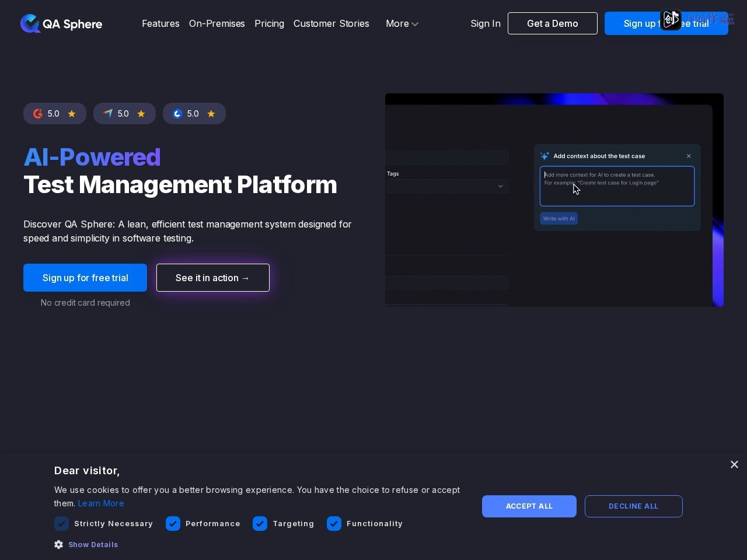Click the AI sparkle icon in preview
Image resolution: width=747 pixels, height=560 pixels.
coord(544,156)
